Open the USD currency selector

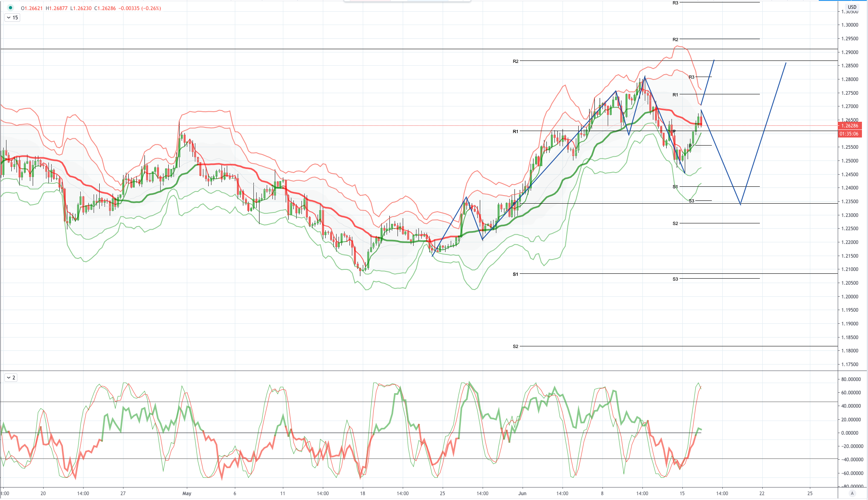(852, 7)
